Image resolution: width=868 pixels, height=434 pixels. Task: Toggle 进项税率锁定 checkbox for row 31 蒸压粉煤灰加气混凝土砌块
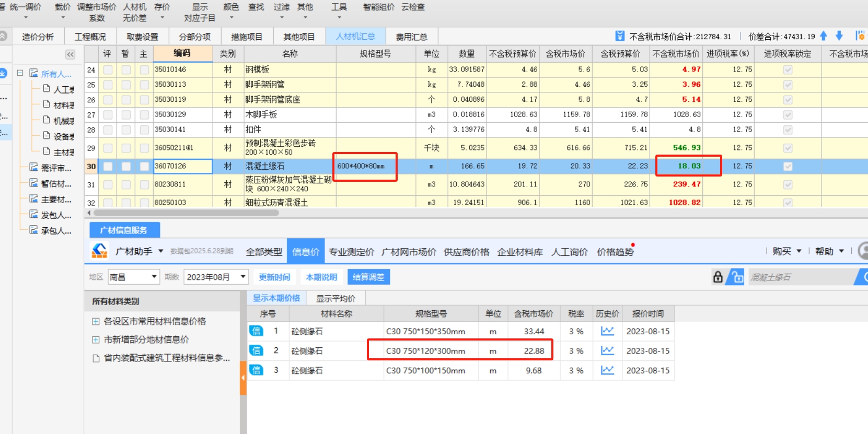point(788,184)
